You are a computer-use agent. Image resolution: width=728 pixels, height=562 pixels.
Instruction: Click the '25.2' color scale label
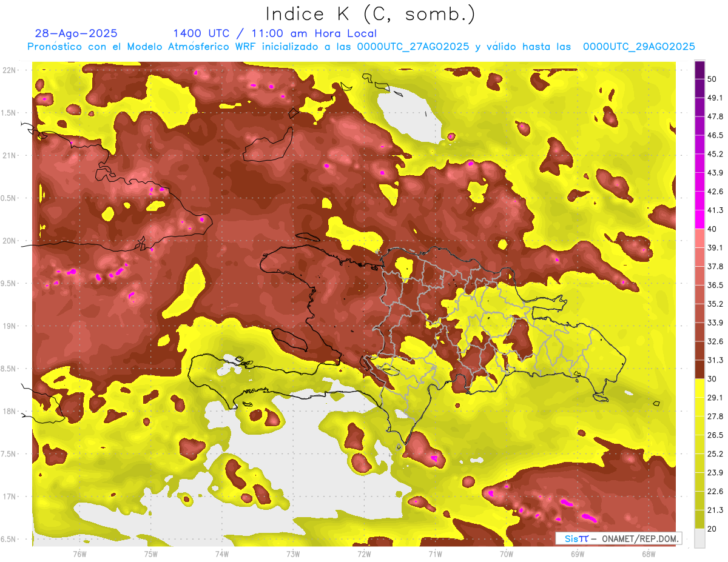[715, 454]
